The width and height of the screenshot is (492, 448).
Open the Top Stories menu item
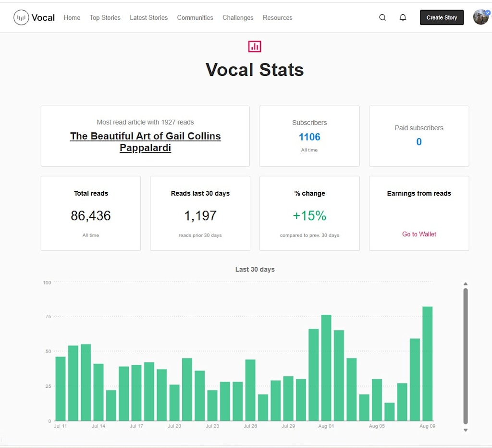pyautogui.click(x=105, y=18)
